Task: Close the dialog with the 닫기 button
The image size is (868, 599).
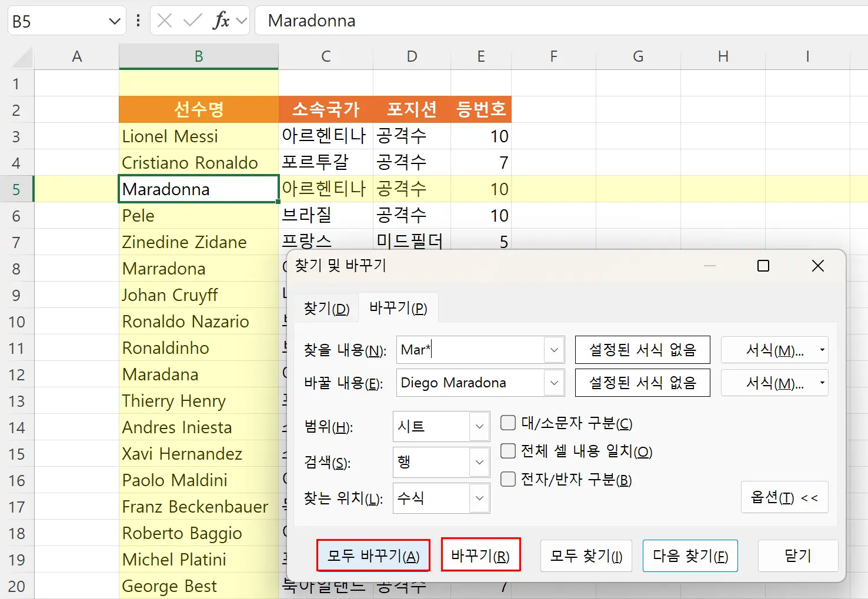Action: 798,556
